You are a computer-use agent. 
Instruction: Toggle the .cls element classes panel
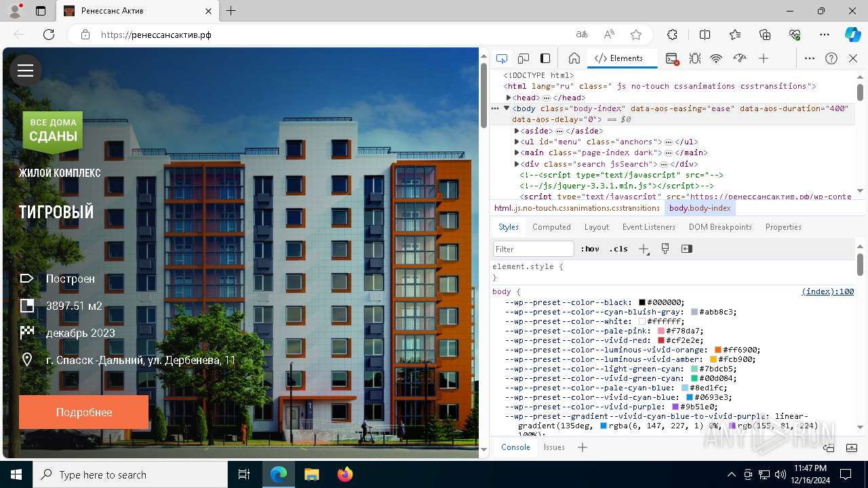point(618,249)
